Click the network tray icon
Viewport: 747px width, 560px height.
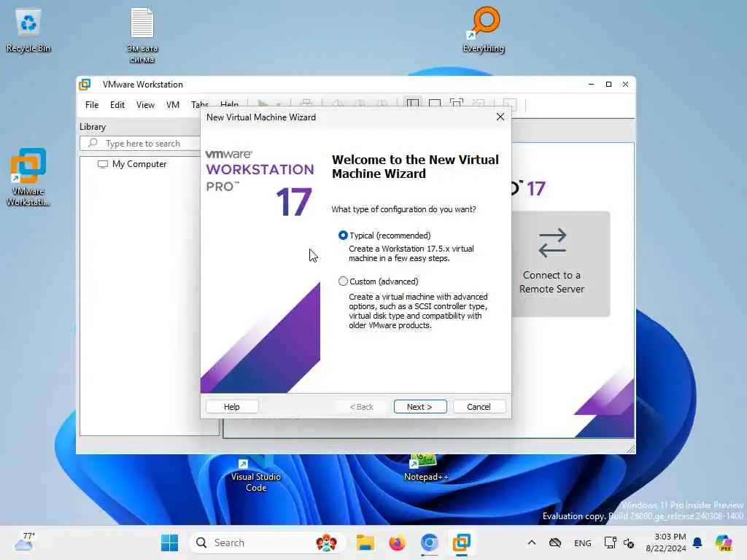[610, 542]
